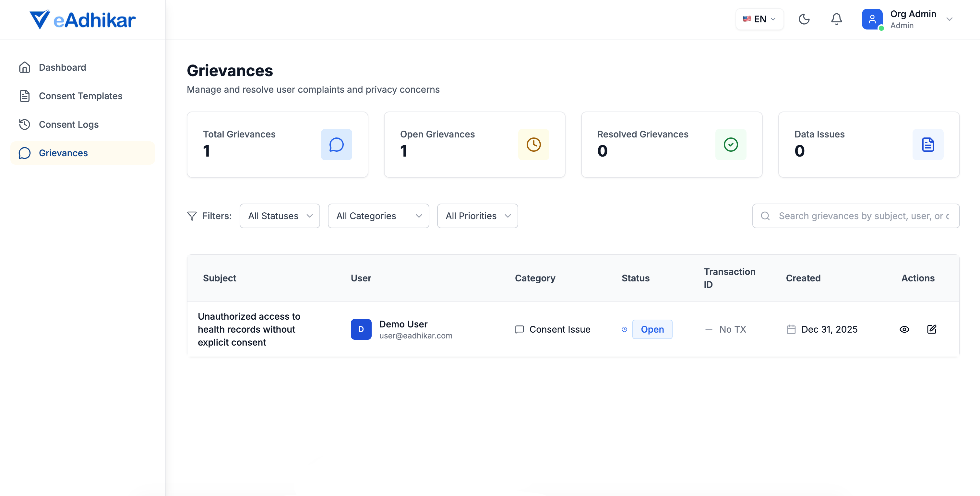Viewport: 980px width, 496px height.
Task: Click the Open Grievances clock icon
Action: tap(533, 145)
